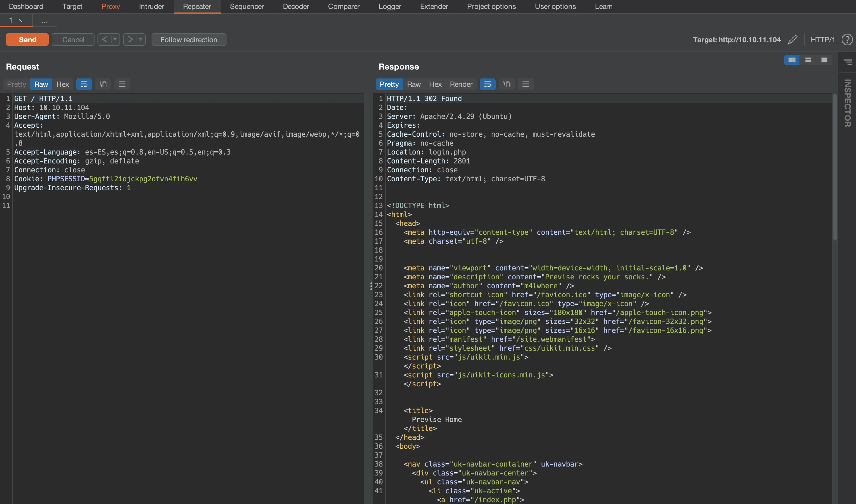Select combined tab layout icon

[824, 60]
